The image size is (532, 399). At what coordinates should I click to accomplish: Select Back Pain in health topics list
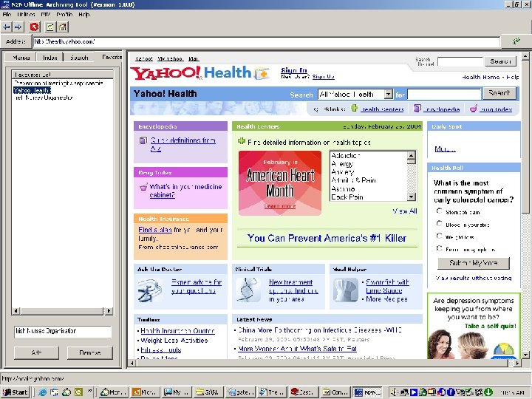347,197
